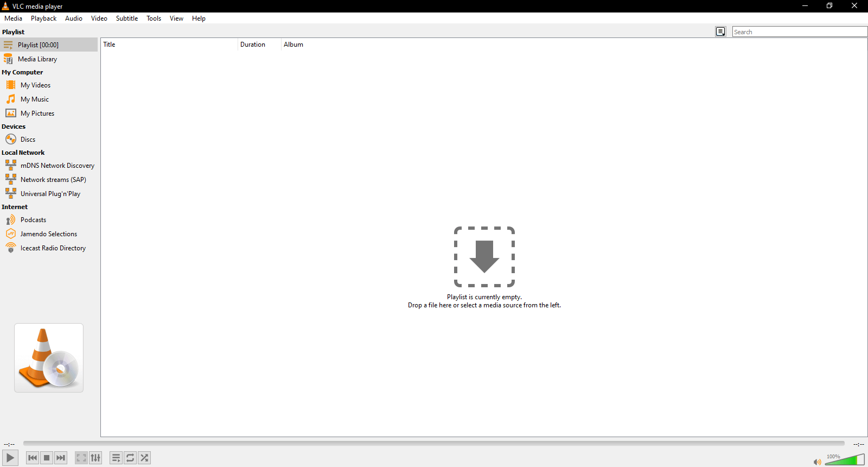Click the Podcasts icon
This screenshot has width=868, height=467.
tap(11, 219)
